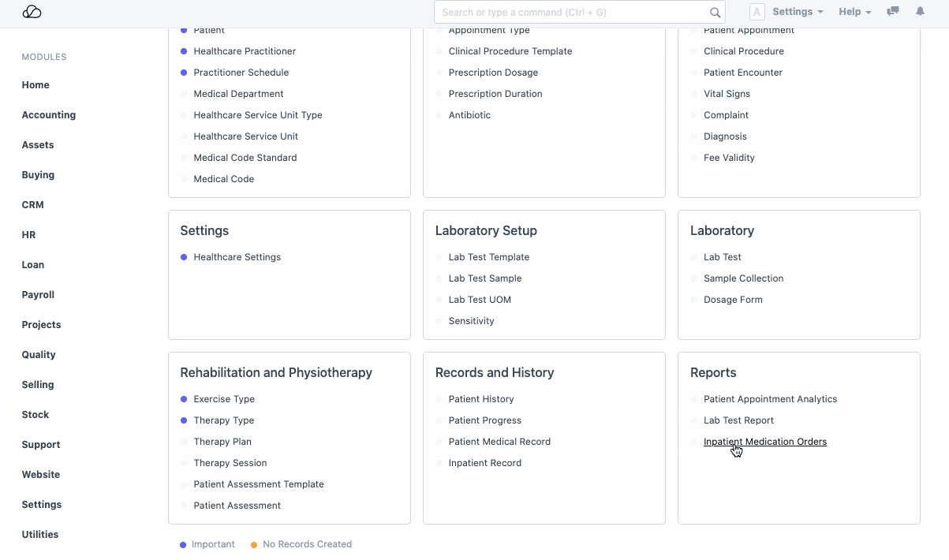Open the notifications bell icon
This screenshot has height=560, width=949.
920,12
